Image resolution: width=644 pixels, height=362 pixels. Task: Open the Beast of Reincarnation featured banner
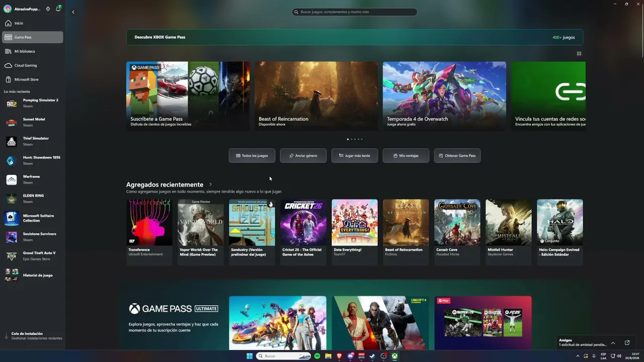316,96
